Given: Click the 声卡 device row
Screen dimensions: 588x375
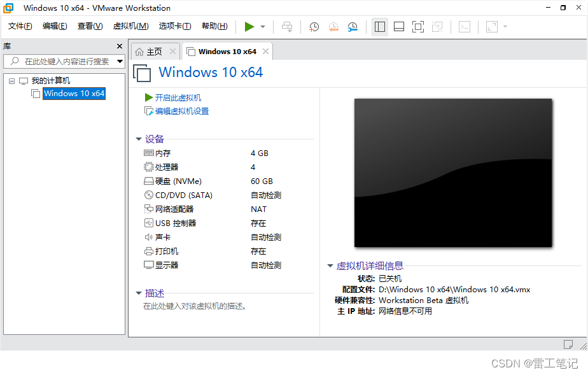Looking at the screenshot, I should tap(213, 237).
